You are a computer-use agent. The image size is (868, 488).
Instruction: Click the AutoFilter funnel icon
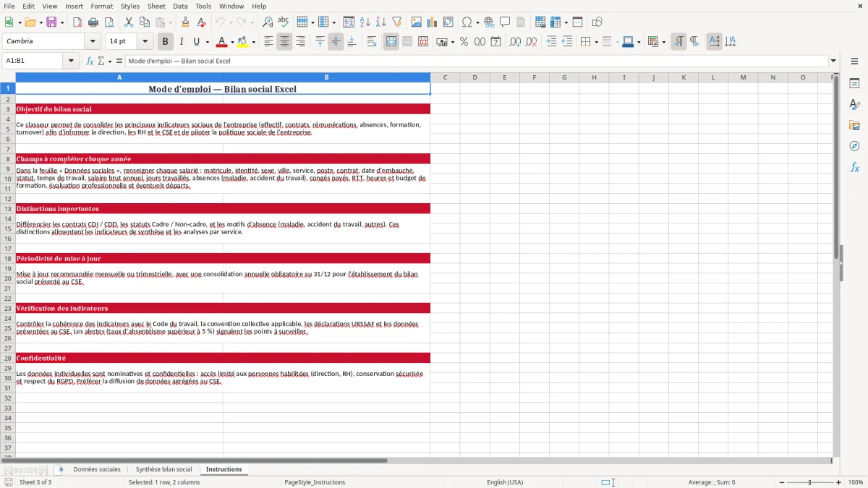(397, 22)
